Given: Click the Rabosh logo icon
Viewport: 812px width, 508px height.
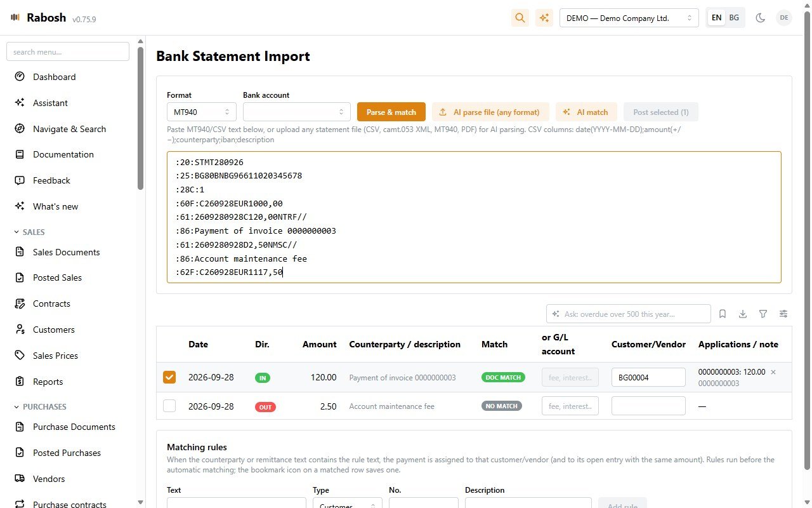Looking at the screenshot, I should (15, 17).
